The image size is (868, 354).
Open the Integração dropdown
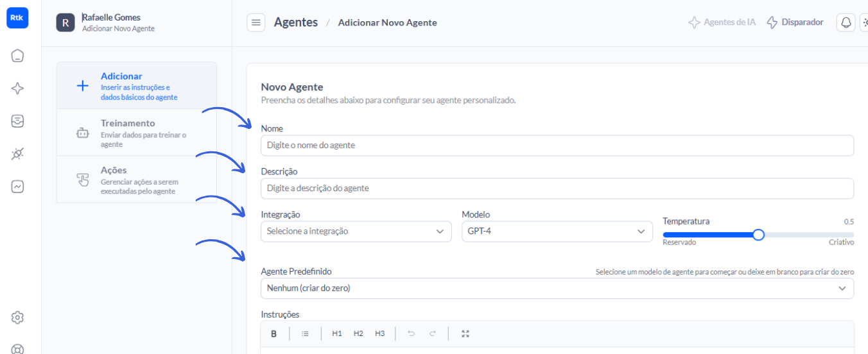(x=356, y=232)
